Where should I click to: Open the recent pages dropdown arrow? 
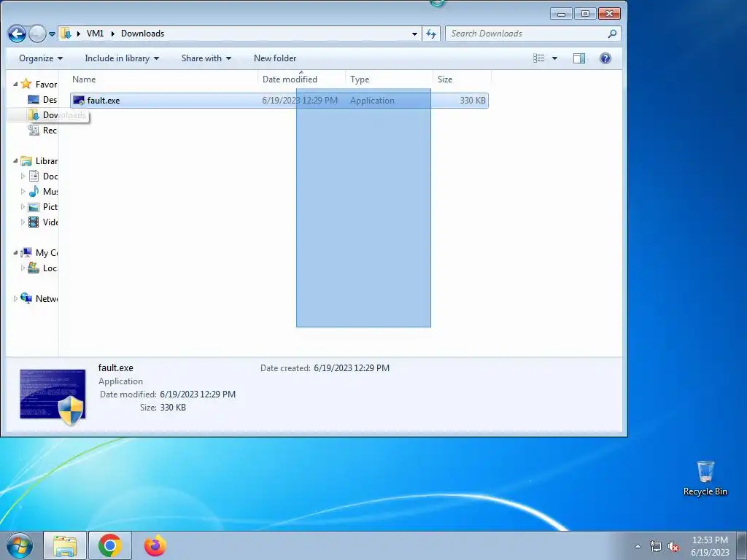52,34
